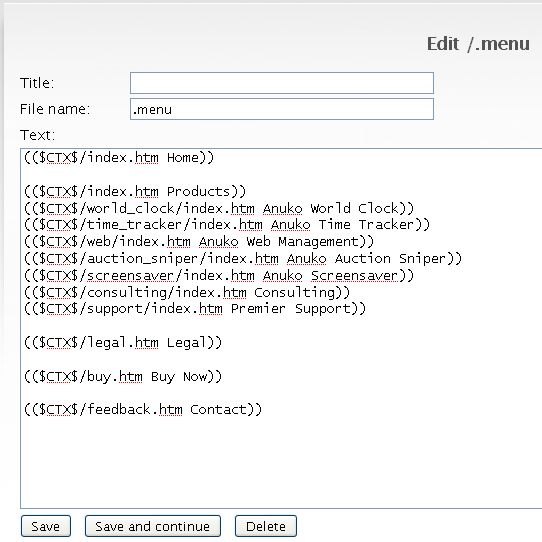This screenshot has height=542, width=542.
Task: Click the Anuko Screensaver line
Action: click(x=219, y=275)
